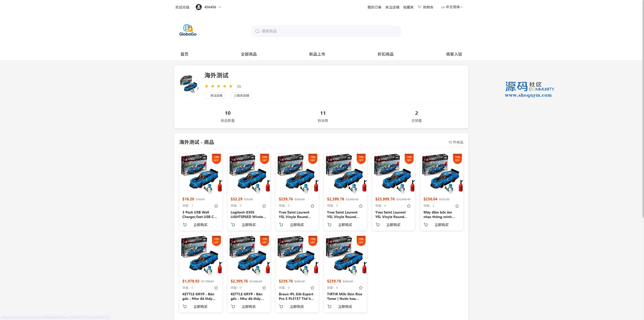Open the shopping cart icon in header
The width and height of the screenshot is (644, 320).
click(x=419, y=7)
